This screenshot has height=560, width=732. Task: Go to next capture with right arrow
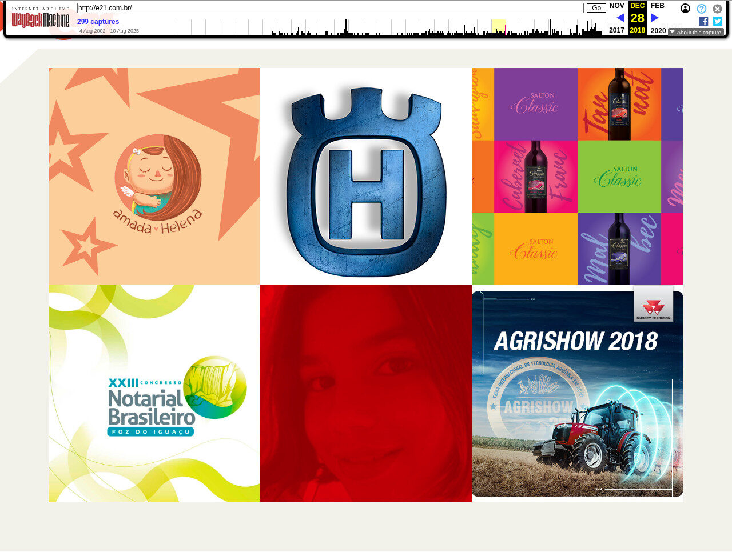point(654,18)
